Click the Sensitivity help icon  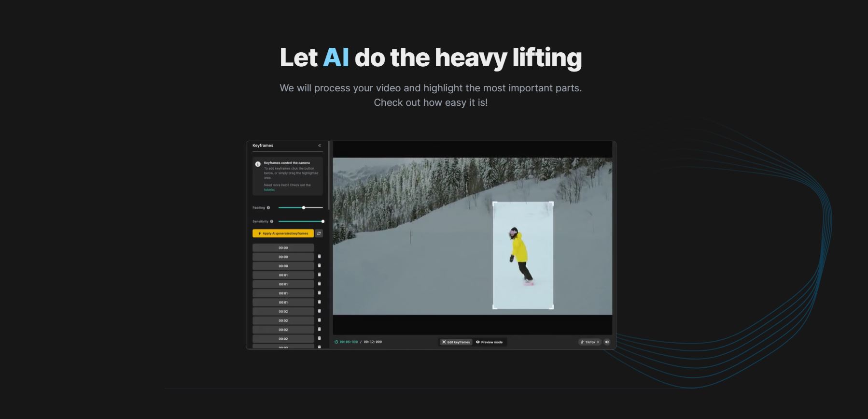pos(272,221)
